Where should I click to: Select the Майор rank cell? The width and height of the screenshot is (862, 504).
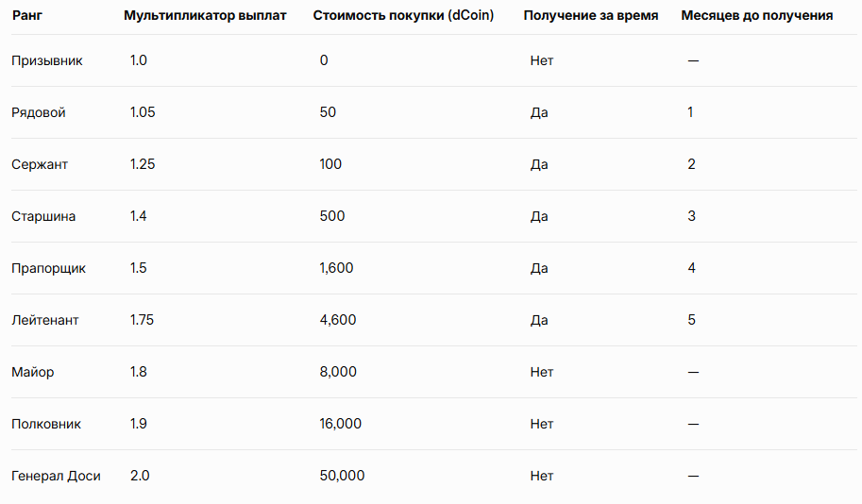click(32, 372)
